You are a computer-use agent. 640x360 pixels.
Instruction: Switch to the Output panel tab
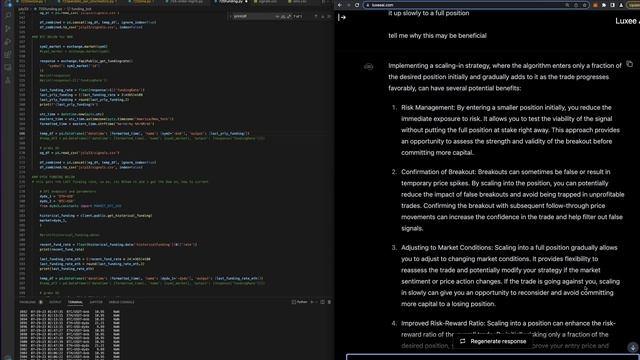(55, 302)
